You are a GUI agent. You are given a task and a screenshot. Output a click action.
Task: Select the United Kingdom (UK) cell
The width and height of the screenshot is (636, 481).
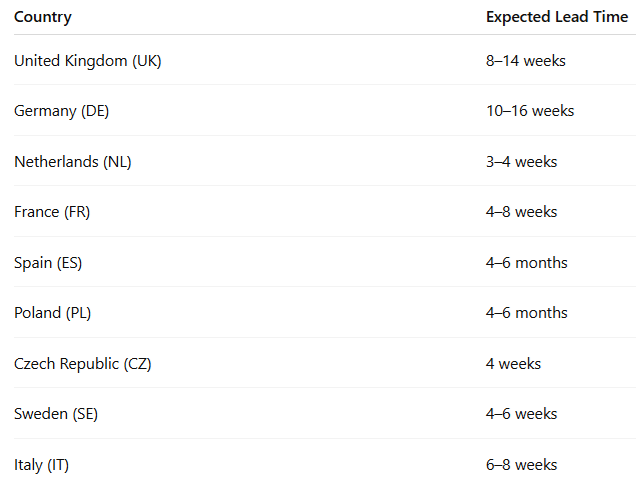tap(88, 61)
